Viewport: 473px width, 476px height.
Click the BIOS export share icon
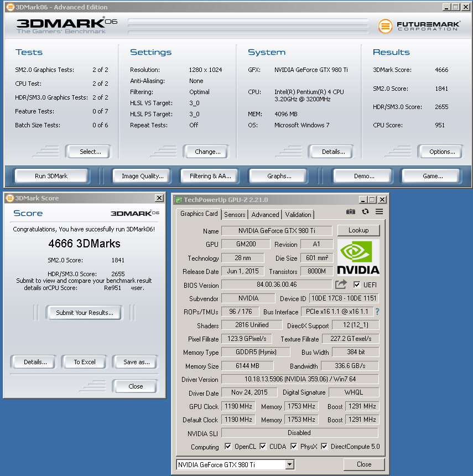coord(341,284)
